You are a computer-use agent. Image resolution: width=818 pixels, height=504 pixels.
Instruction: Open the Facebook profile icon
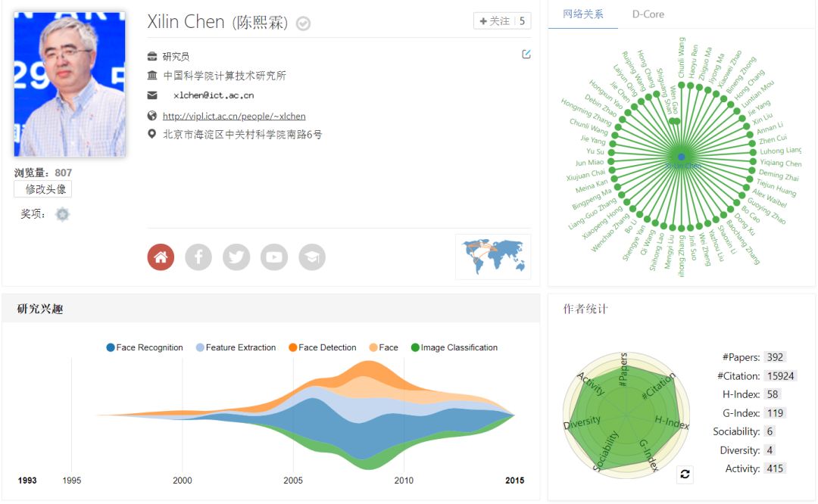[198, 257]
